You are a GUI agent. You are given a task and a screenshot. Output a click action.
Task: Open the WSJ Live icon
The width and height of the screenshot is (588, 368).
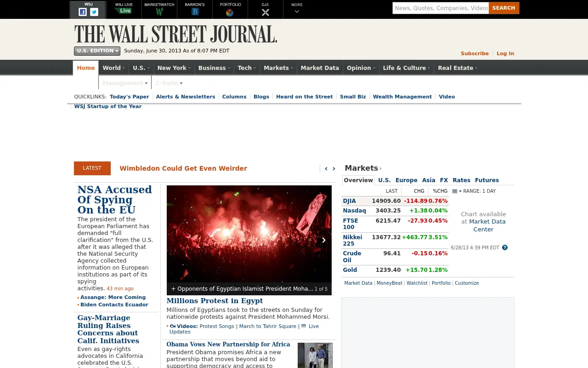click(123, 11)
